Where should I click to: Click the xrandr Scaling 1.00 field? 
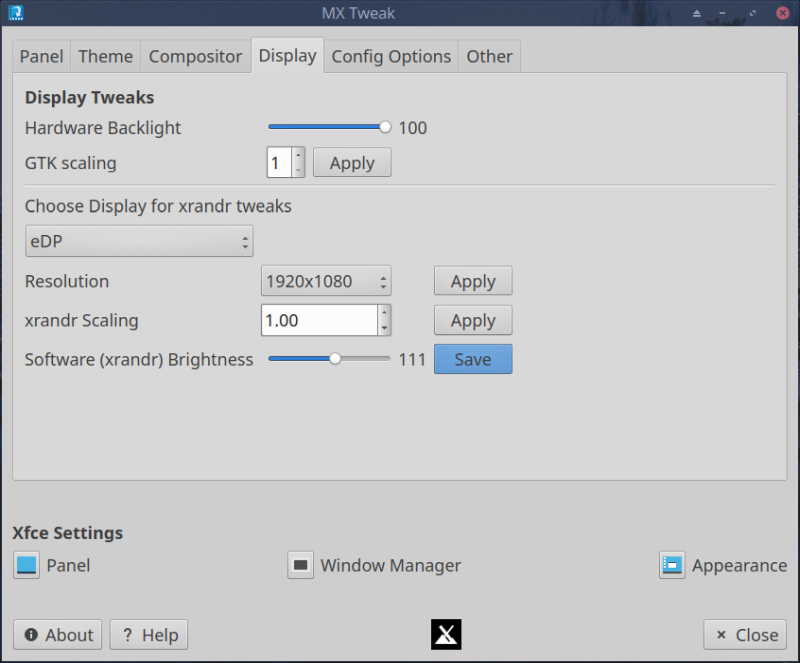click(319, 320)
